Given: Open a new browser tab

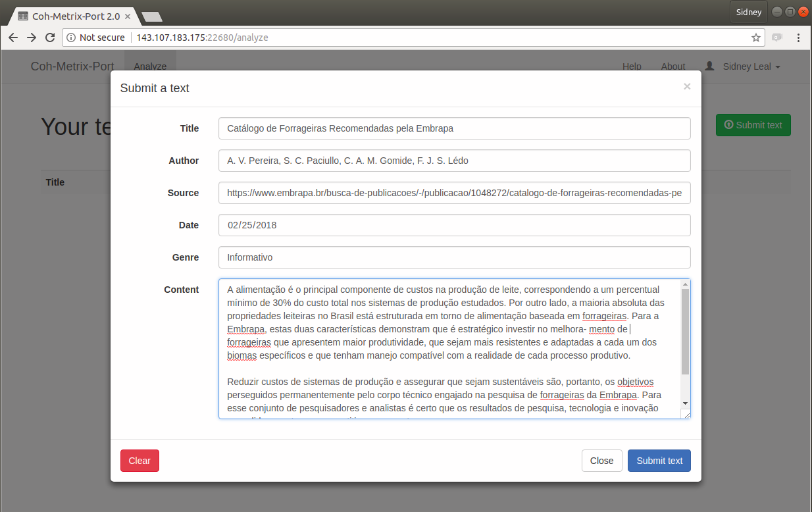Looking at the screenshot, I should pyautogui.click(x=152, y=16).
